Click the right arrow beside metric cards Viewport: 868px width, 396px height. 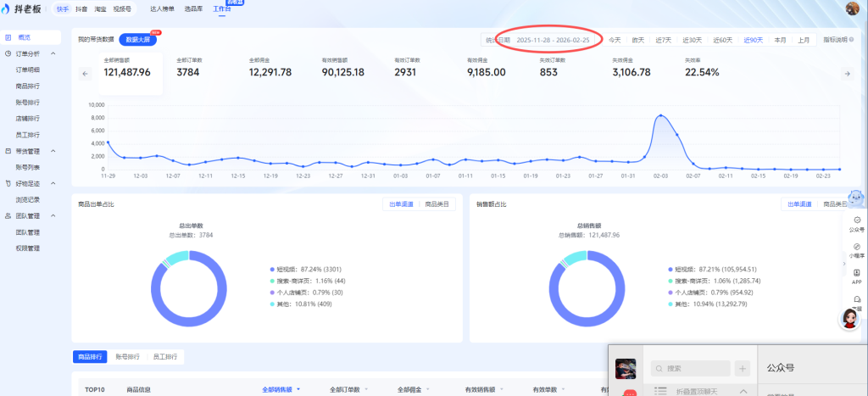tap(846, 74)
